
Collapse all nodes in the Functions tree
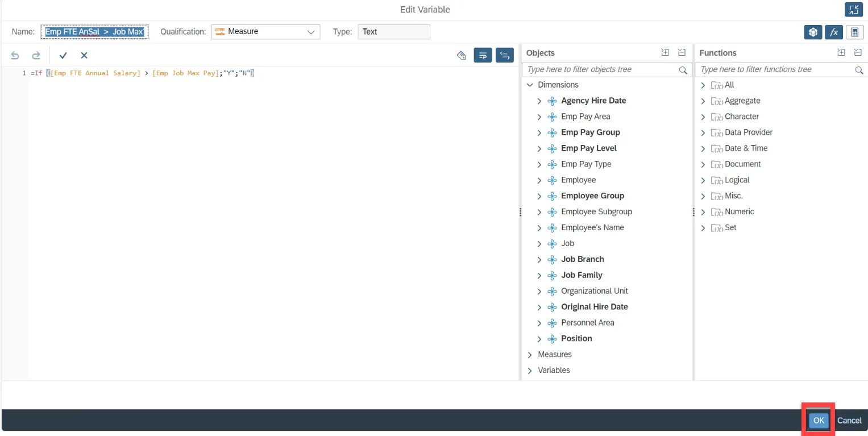[857, 53]
